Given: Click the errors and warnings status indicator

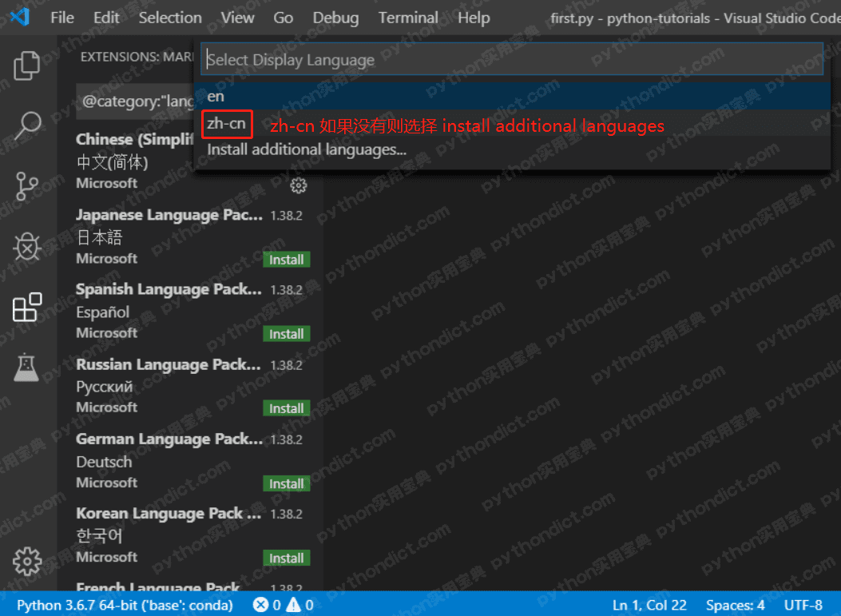Looking at the screenshot, I should point(283,605).
